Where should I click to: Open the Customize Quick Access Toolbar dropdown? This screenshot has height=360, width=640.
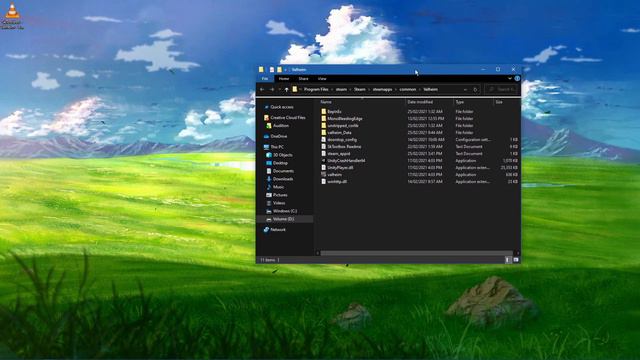285,70
